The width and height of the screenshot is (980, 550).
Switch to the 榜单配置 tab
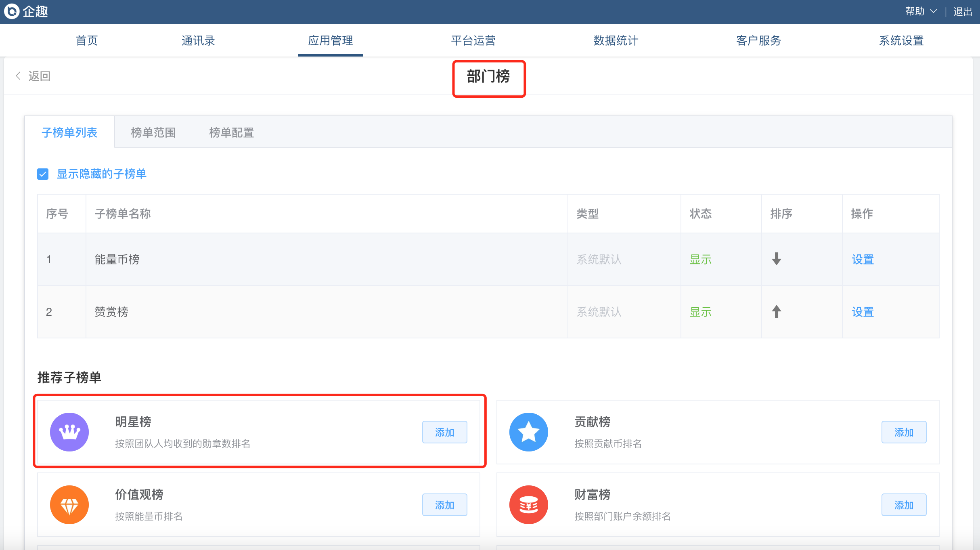[231, 132]
